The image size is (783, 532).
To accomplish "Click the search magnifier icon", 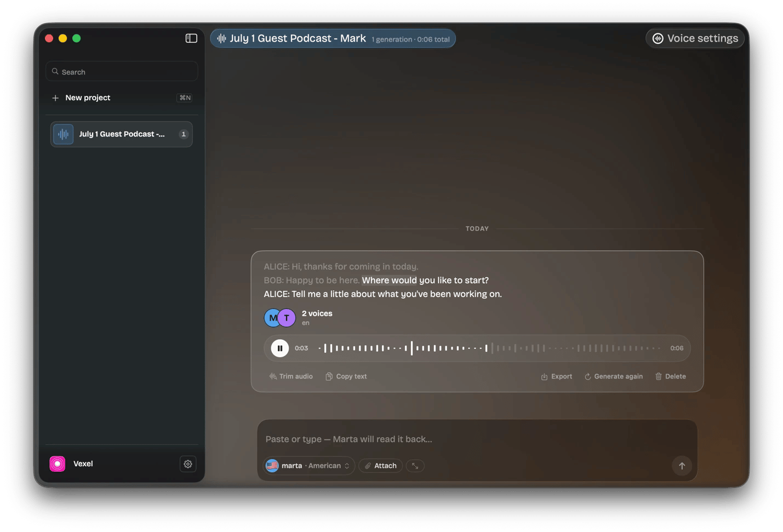I will tap(55, 72).
